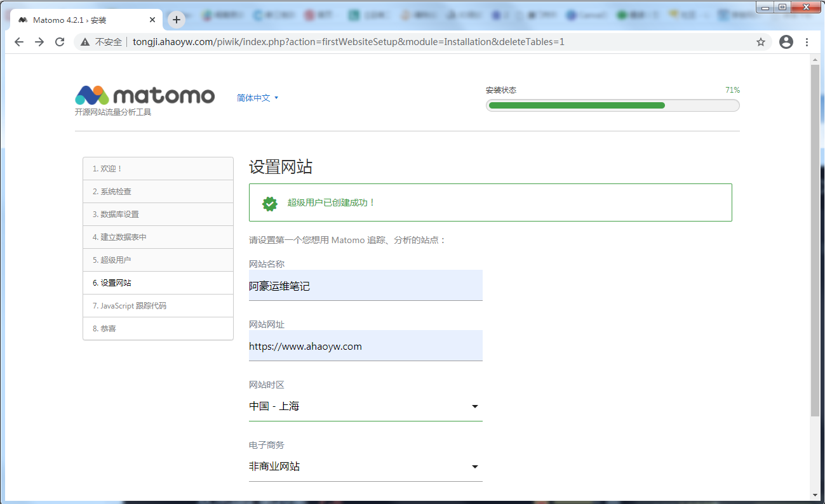Click the vertical scrollbar thumb

point(815,240)
